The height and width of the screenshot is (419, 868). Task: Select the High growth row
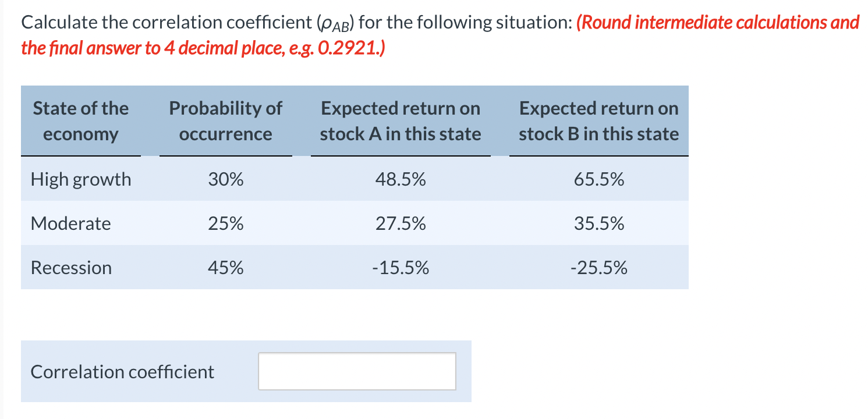tap(80, 179)
